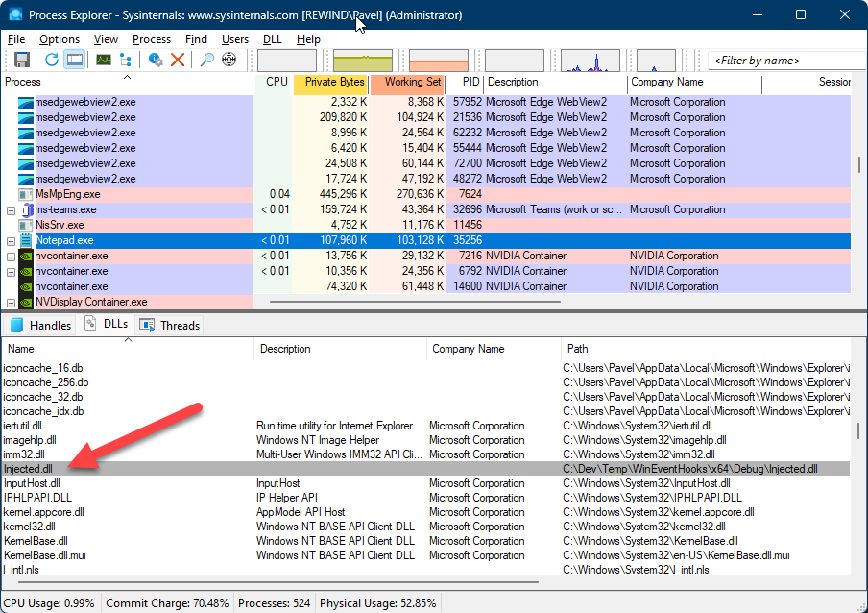
Task: Open the Help menu
Action: [x=308, y=39]
